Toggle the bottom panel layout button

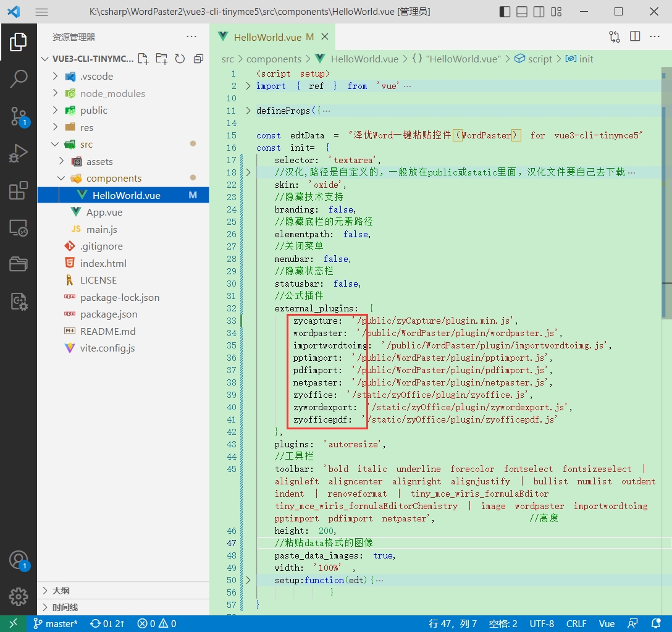coord(522,12)
